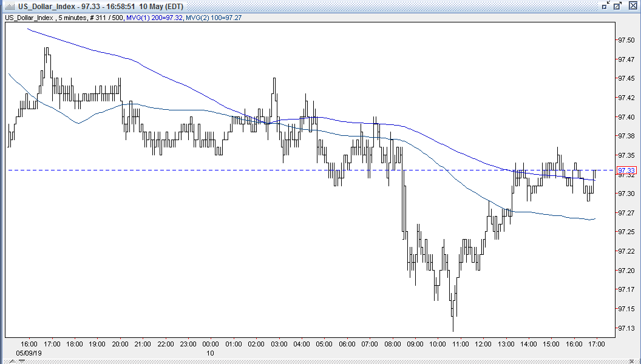Click the 05:00 time axis label

click(x=324, y=344)
